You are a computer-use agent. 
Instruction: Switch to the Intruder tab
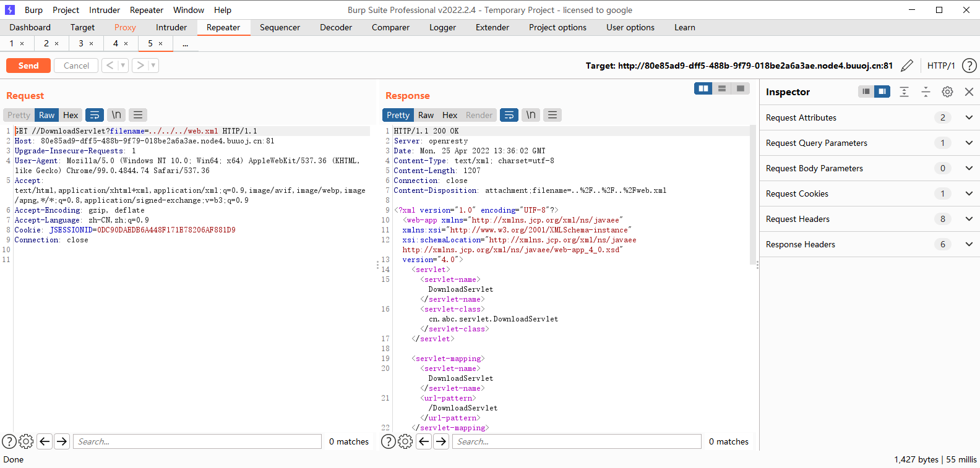tap(171, 27)
